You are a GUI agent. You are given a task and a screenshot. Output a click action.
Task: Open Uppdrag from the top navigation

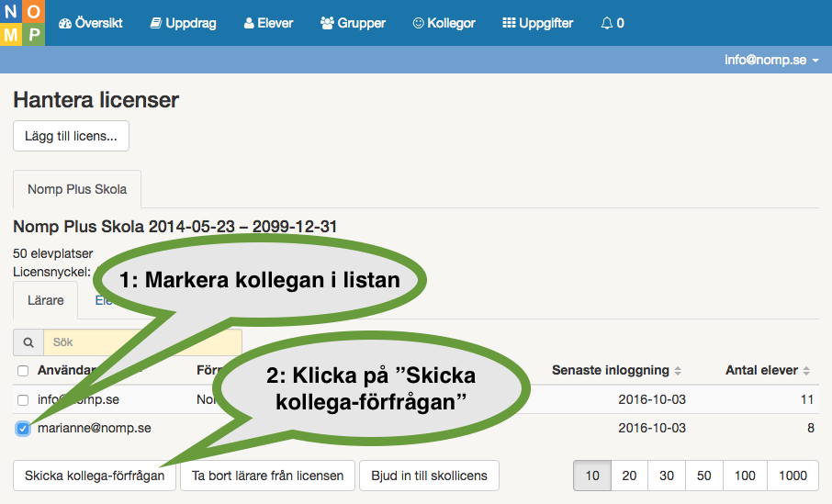click(183, 23)
